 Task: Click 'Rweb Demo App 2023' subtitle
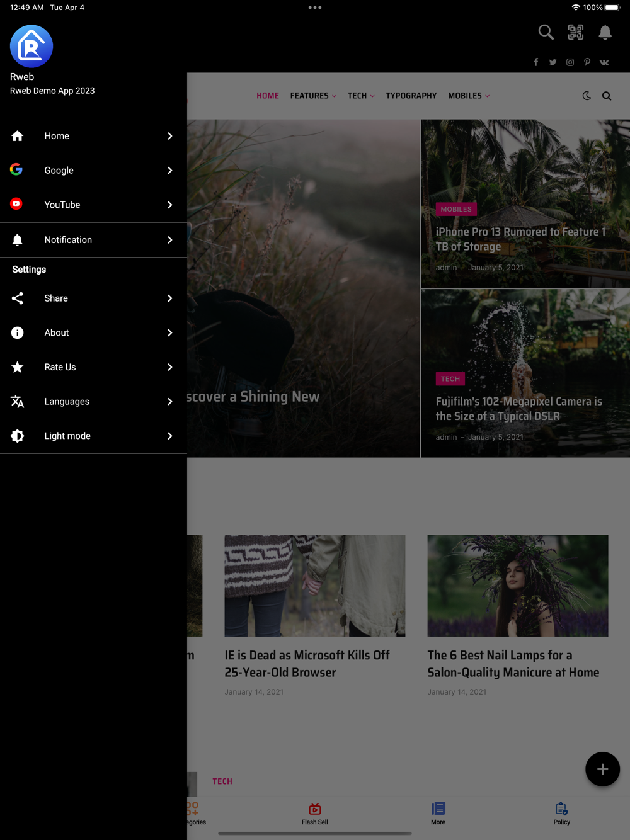(x=52, y=91)
